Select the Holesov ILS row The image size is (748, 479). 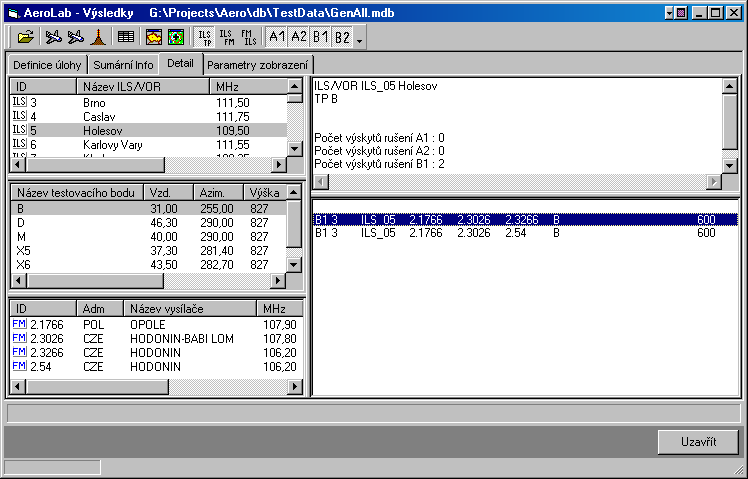[x=150, y=130]
